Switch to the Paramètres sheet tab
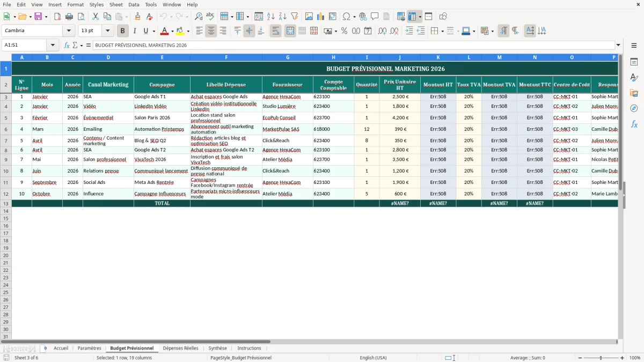Screen dimensions: 644x362 click(x=89, y=348)
